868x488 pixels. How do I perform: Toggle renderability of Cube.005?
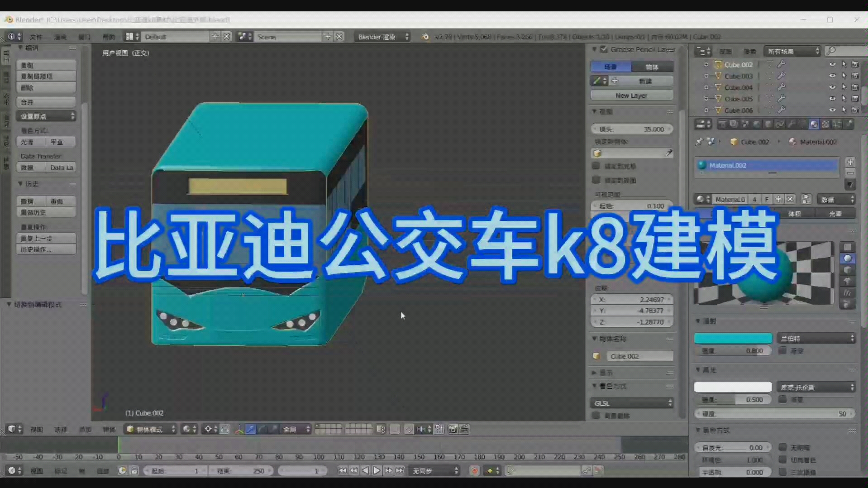[x=855, y=98]
